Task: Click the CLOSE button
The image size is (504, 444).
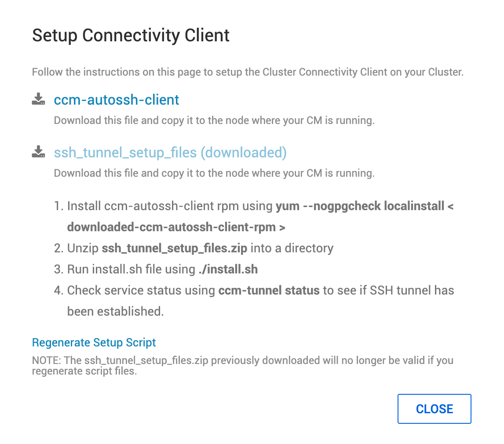Action: click(x=434, y=409)
